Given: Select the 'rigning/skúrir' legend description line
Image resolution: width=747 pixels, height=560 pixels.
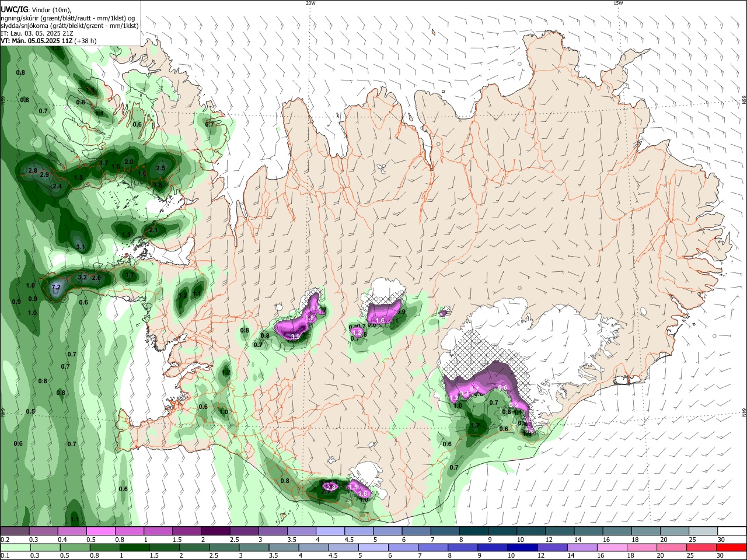Looking at the screenshot, I should [68, 18].
